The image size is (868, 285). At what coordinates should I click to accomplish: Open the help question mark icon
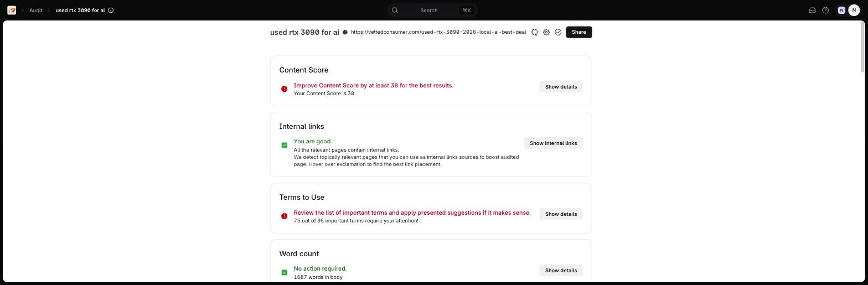click(825, 10)
